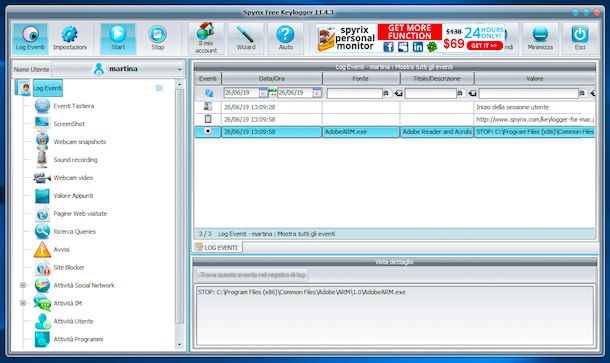Click the Fonte filter text field
The image size is (610, 363).
[354, 93]
